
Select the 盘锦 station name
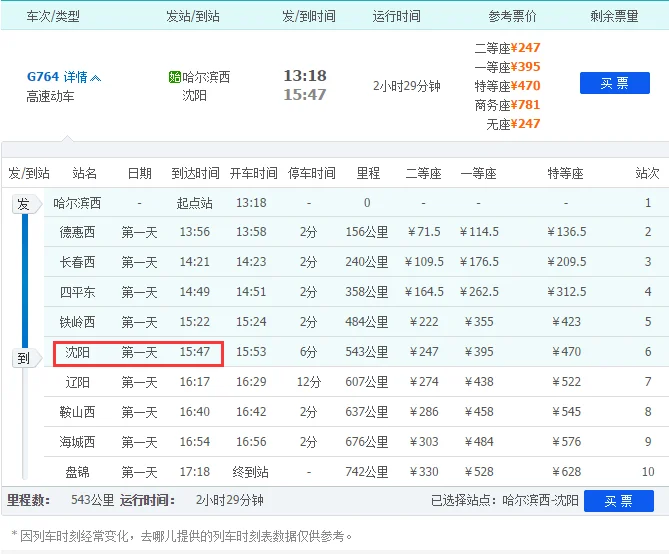point(77,472)
